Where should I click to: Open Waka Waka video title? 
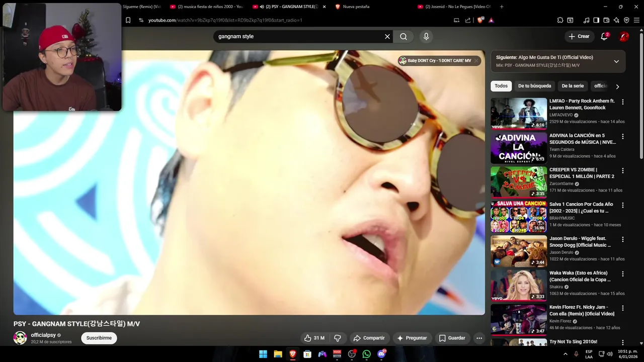pyautogui.click(x=580, y=276)
